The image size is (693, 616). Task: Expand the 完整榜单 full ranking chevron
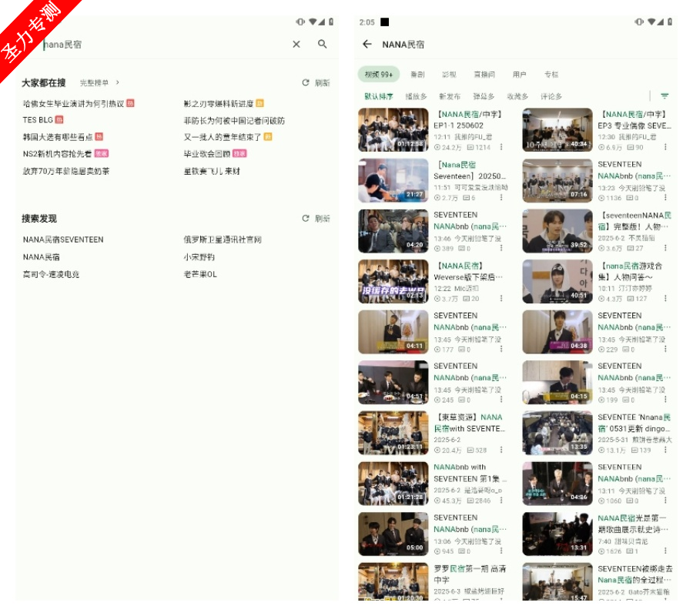click(118, 82)
